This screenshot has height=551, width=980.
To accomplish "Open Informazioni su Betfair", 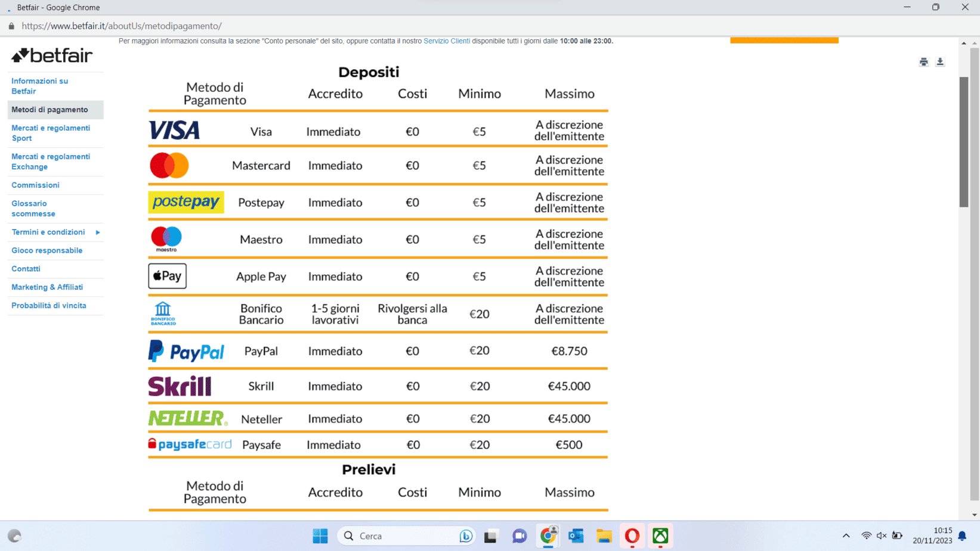I will (39, 86).
